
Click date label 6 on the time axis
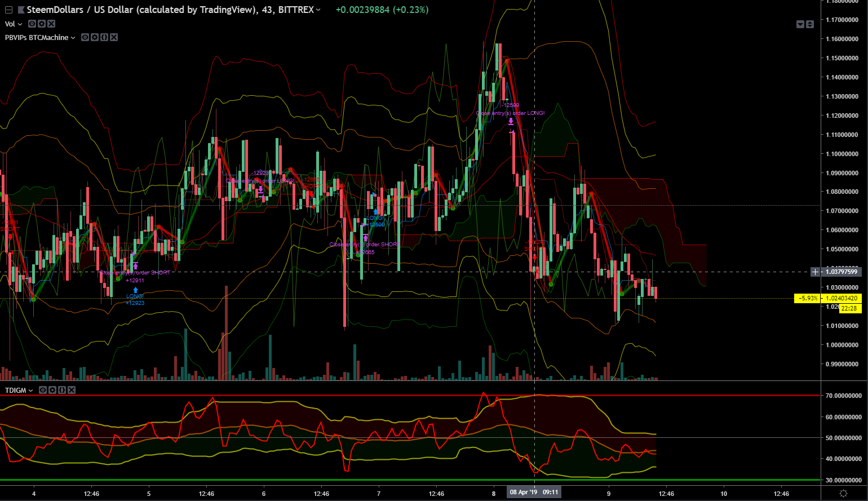pos(264,494)
